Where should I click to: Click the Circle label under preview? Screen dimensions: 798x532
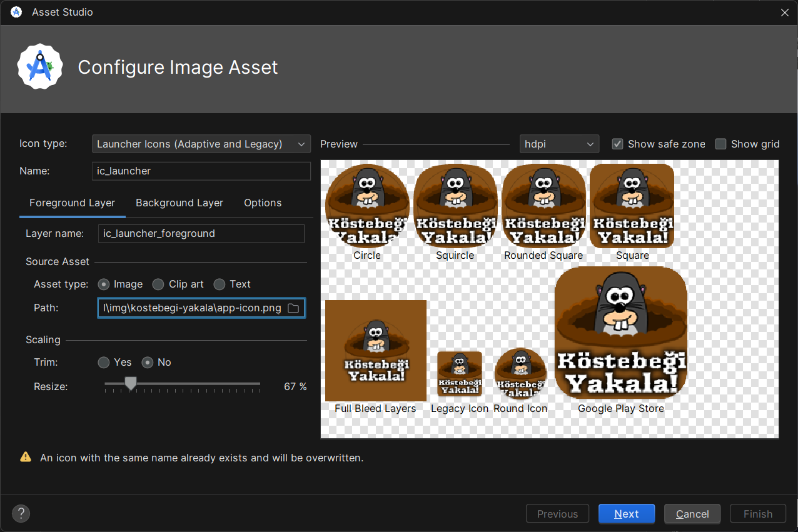coord(367,255)
